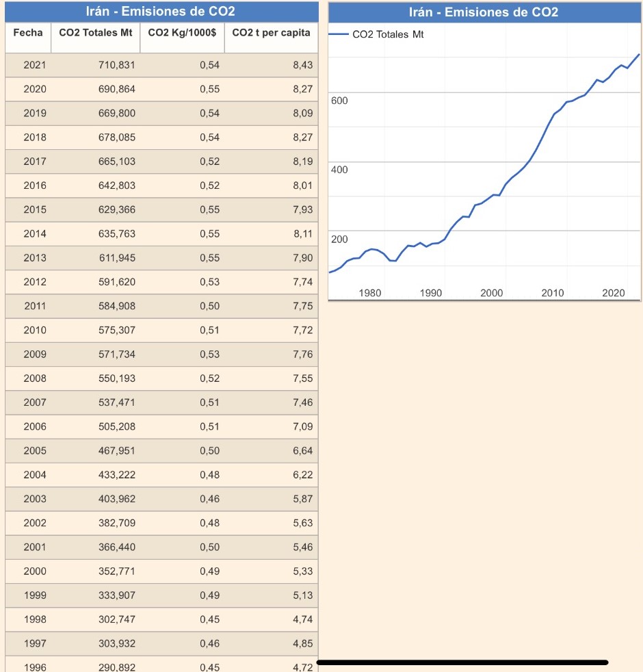Open the 2020 row date cell
The image size is (643, 672).
click(x=35, y=89)
